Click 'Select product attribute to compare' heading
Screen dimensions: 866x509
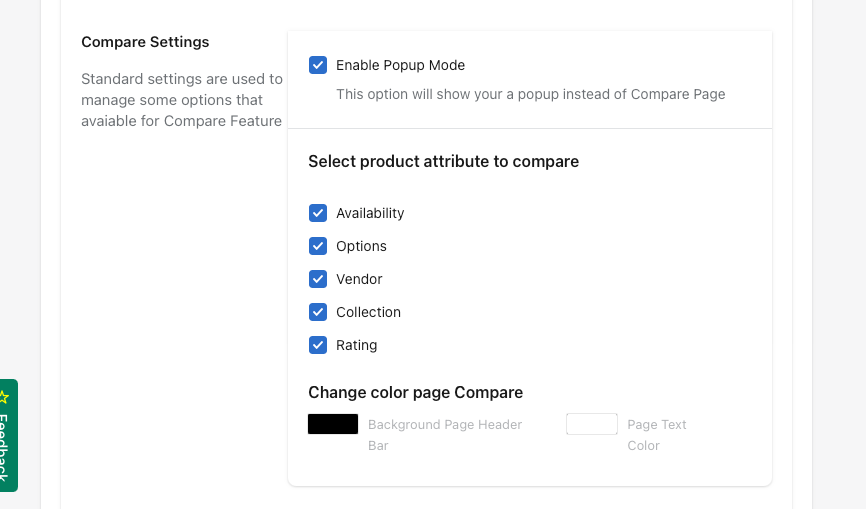pyautogui.click(x=443, y=161)
